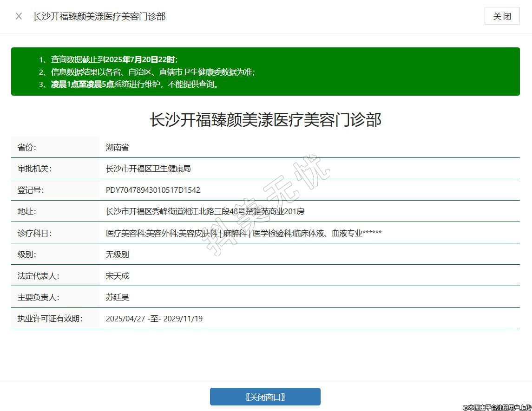532x411 pixels.
Task: Click the 执业许可证有效期 field label
Action: click(50, 319)
